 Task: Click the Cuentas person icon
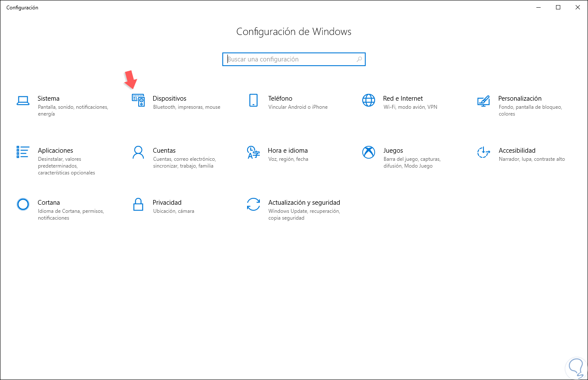coord(138,152)
